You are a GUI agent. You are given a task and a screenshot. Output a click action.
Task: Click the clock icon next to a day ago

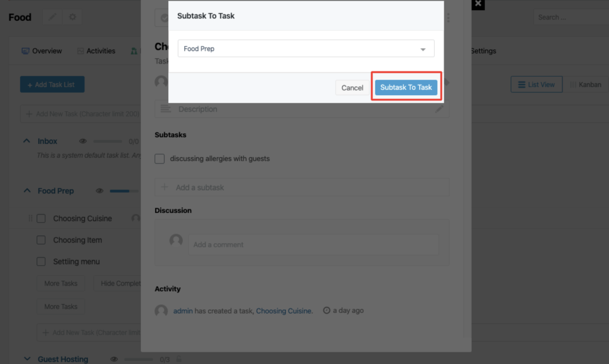327,310
